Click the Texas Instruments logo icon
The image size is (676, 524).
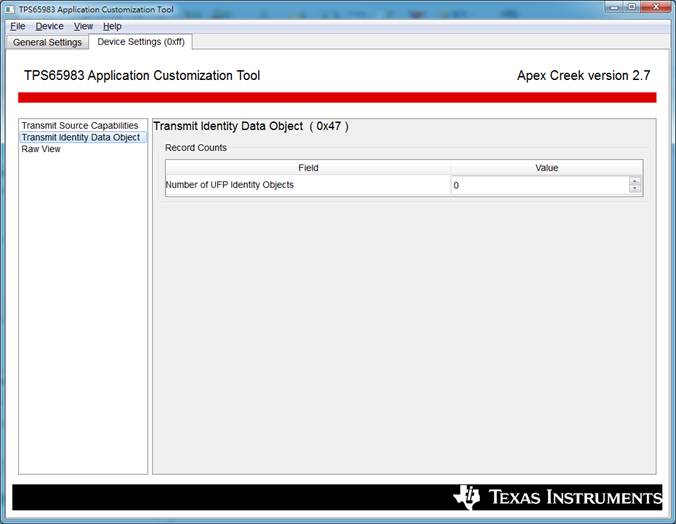467,497
